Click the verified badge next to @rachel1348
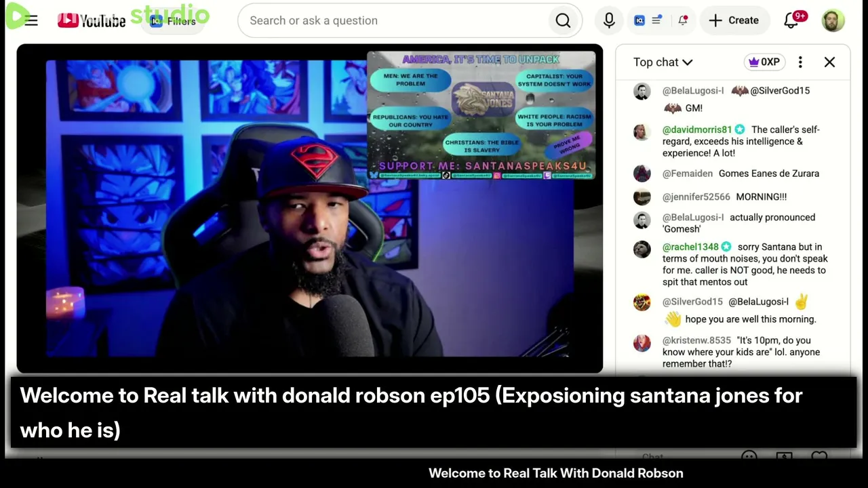This screenshot has height=488, width=868. (726, 247)
